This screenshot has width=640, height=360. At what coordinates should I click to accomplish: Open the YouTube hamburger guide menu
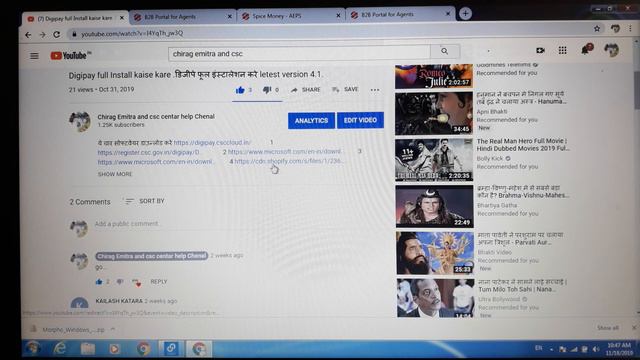(x=34, y=56)
